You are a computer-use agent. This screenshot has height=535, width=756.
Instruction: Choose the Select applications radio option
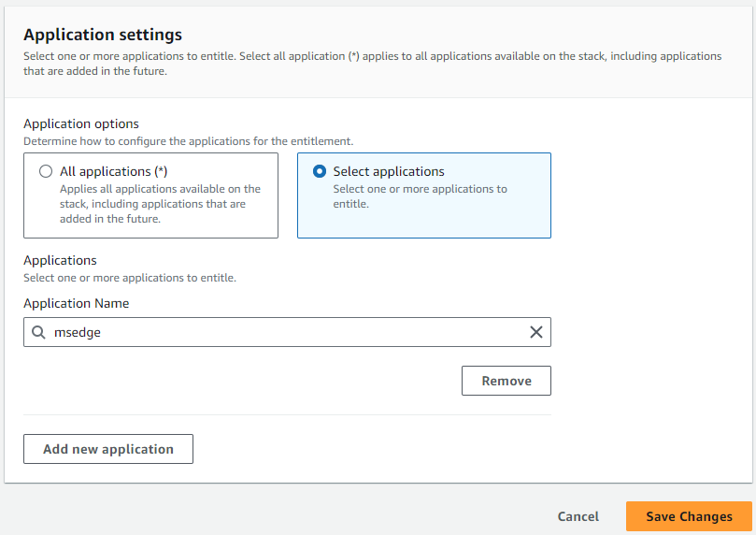coord(320,171)
